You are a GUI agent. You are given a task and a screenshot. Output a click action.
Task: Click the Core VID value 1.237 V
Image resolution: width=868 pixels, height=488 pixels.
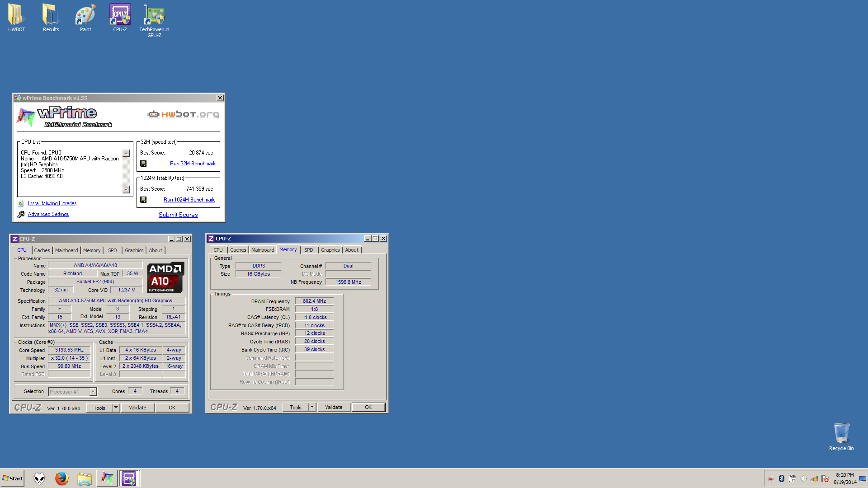127,290
